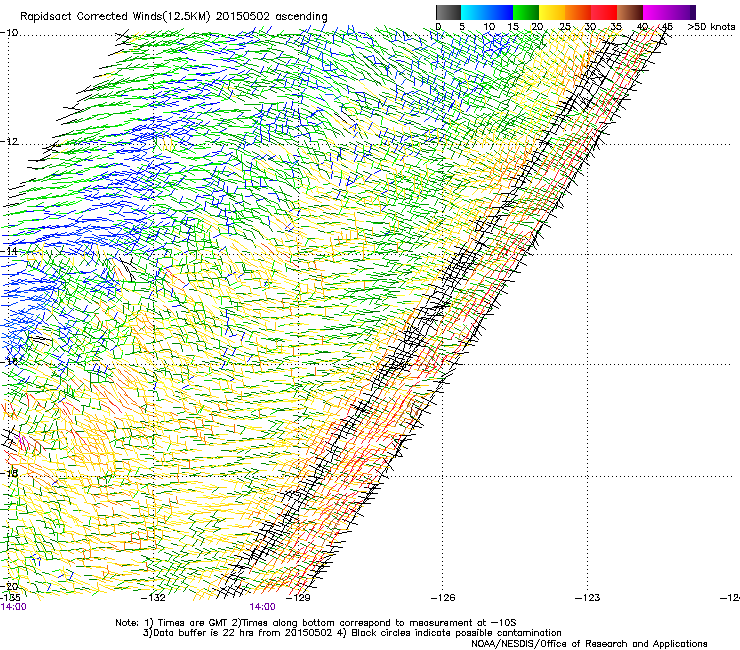Click the dark purple >50 knots swatch
740x650 pixels.
coord(692,12)
